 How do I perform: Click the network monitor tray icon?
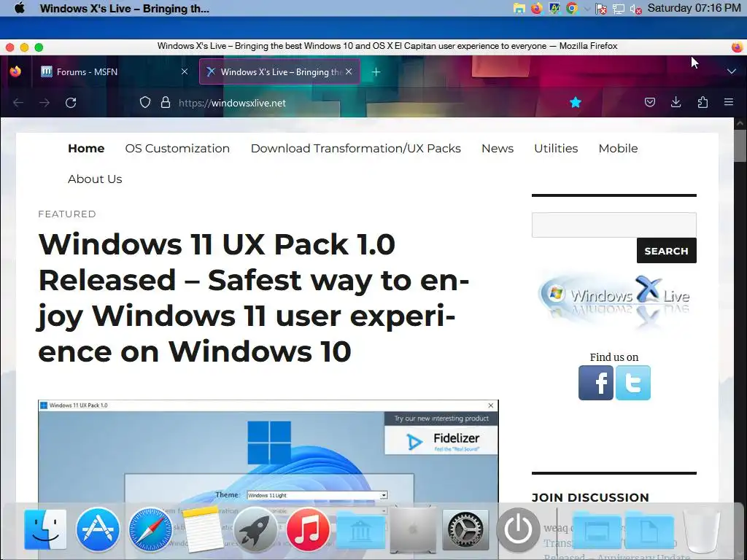tap(619, 9)
